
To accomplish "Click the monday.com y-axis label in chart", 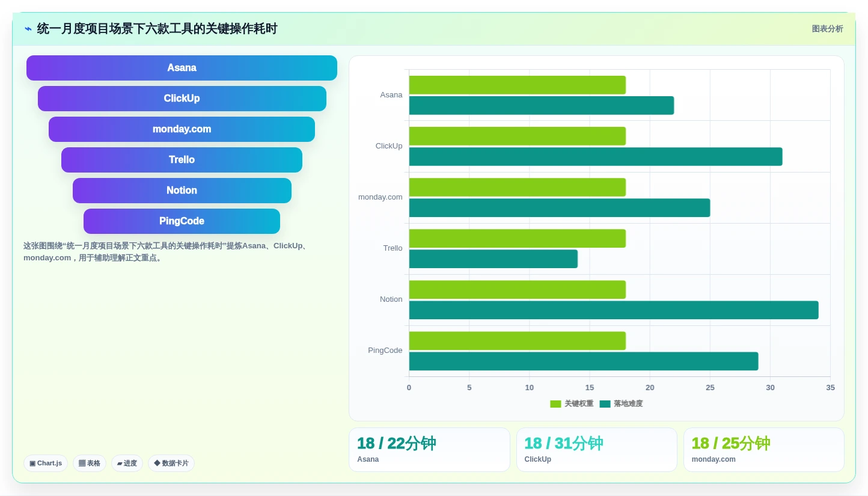I will [x=381, y=197].
